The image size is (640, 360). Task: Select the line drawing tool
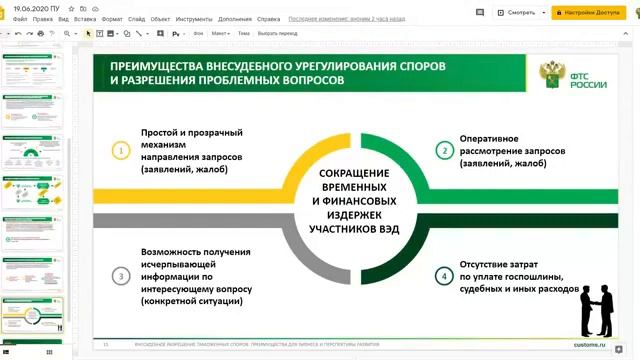139,33
